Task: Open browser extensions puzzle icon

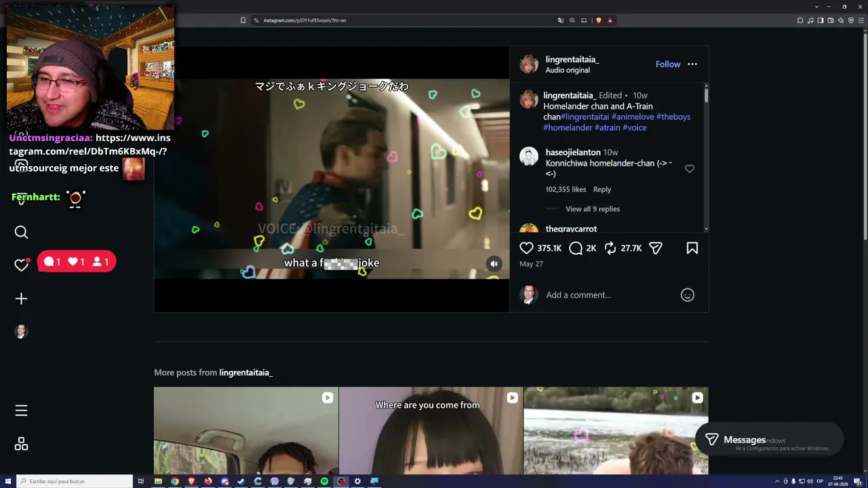Action: tap(800, 20)
